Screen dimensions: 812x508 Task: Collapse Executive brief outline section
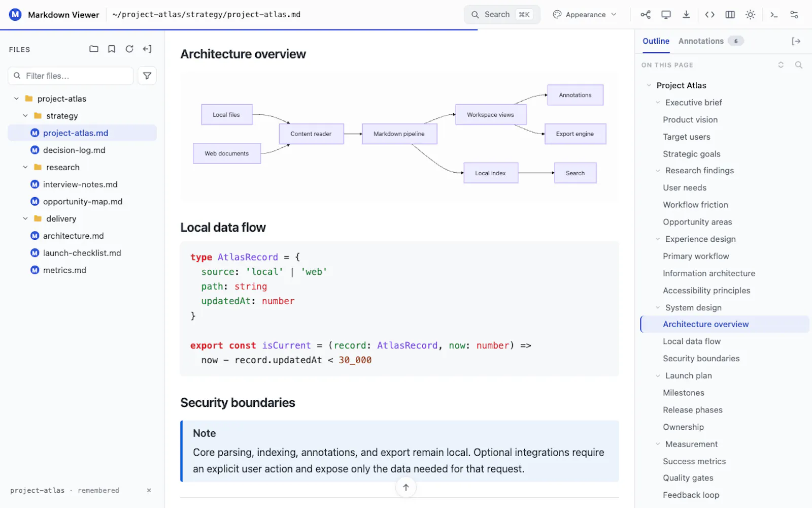click(x=658, y=103)
